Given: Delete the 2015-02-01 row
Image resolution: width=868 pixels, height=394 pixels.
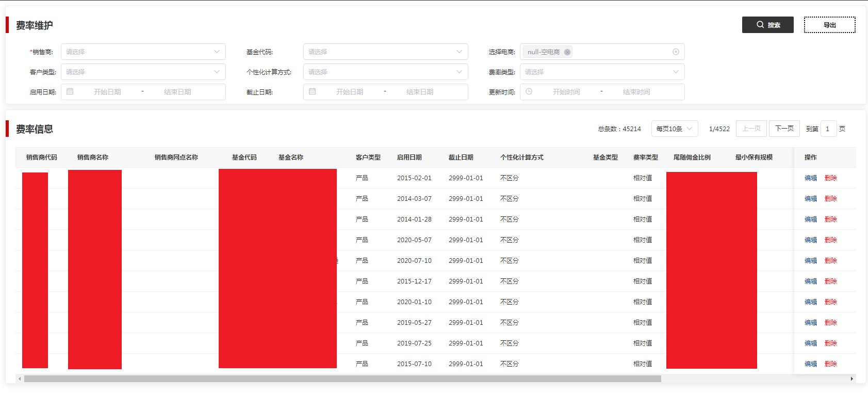Looking at the screenshot, I should (x=831, y=178).
